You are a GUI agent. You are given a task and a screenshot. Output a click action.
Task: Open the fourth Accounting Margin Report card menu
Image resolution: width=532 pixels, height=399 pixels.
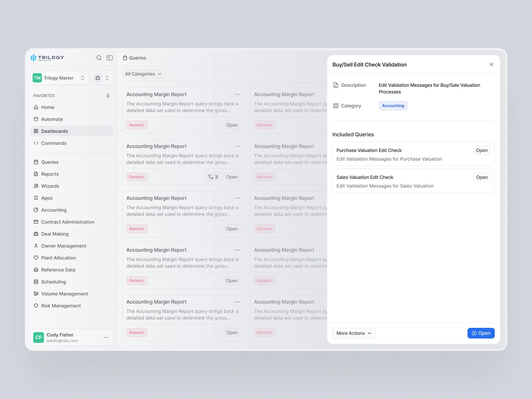tap(237, 250)
